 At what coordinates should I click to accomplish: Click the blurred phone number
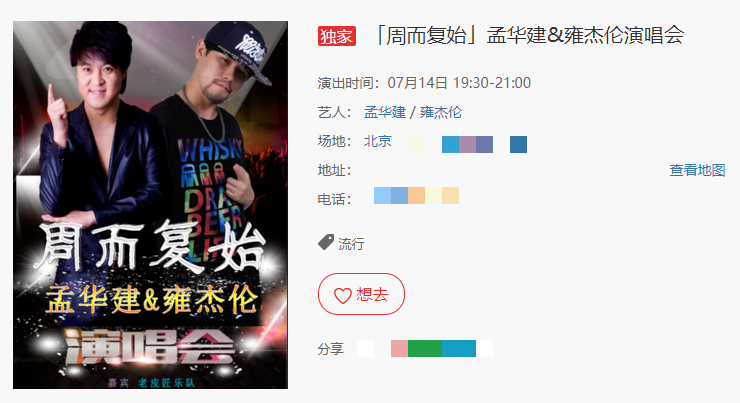pyautogui.click(x=416, y=195)
